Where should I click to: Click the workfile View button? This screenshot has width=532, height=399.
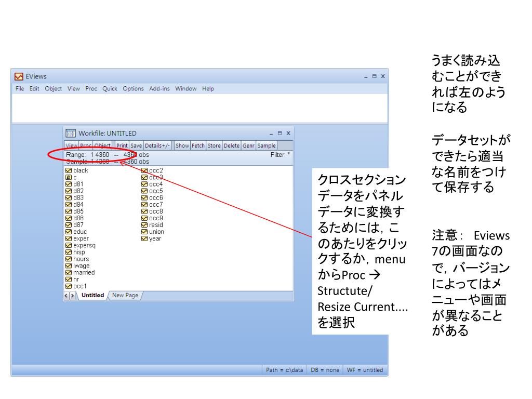pos(72,145)
